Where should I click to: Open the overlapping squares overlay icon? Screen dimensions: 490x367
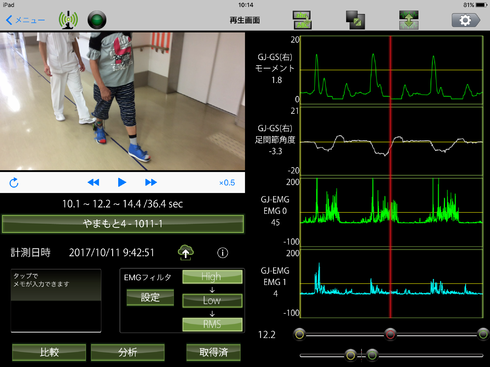click(x=355, y=20)
